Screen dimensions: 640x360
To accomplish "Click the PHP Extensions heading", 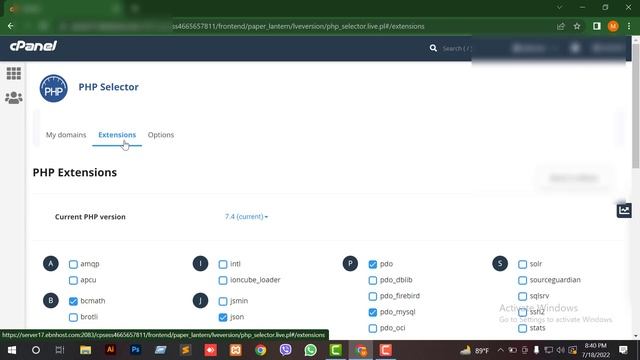I will click(75, 172).
